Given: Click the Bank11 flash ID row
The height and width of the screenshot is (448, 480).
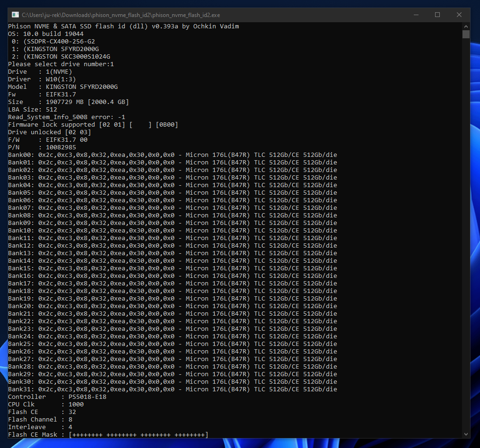Looking at the screenshot, I should (x=172, y=238).
